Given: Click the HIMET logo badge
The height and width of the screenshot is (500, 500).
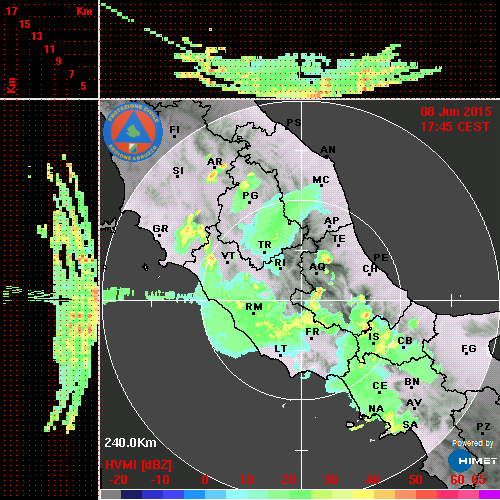Looking at the screenshot, I should click(x=473, y=461).
